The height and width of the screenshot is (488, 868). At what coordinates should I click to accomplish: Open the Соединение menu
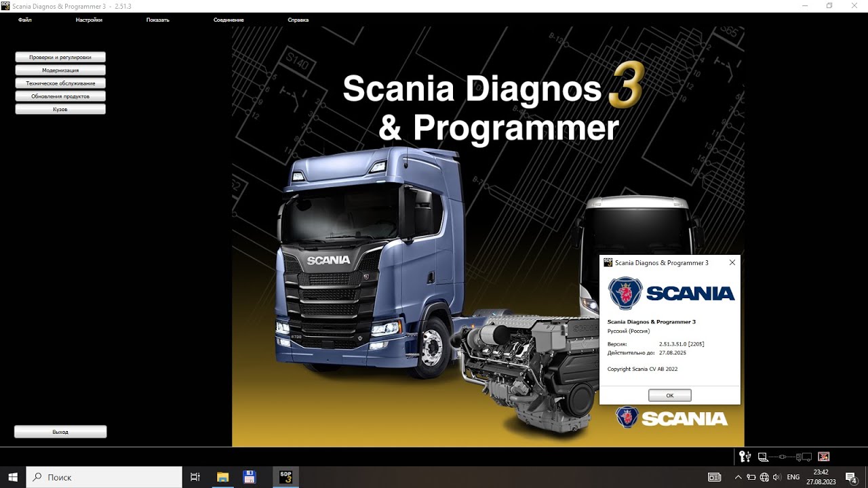pyautogui.click(x=229, y=20)
